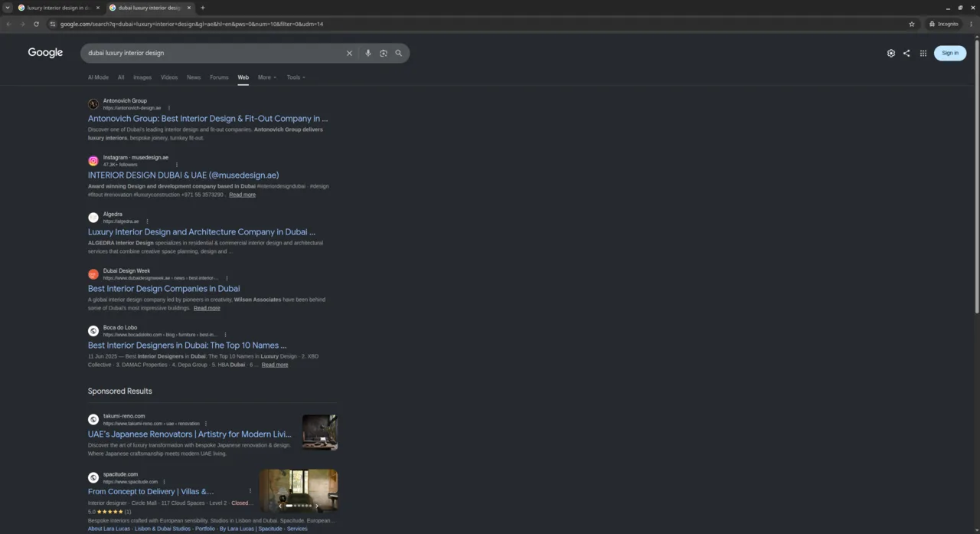The height and width of the screenshot is (534, 980).
Task: View site information icon in address bar
Action: coord(53,24)
